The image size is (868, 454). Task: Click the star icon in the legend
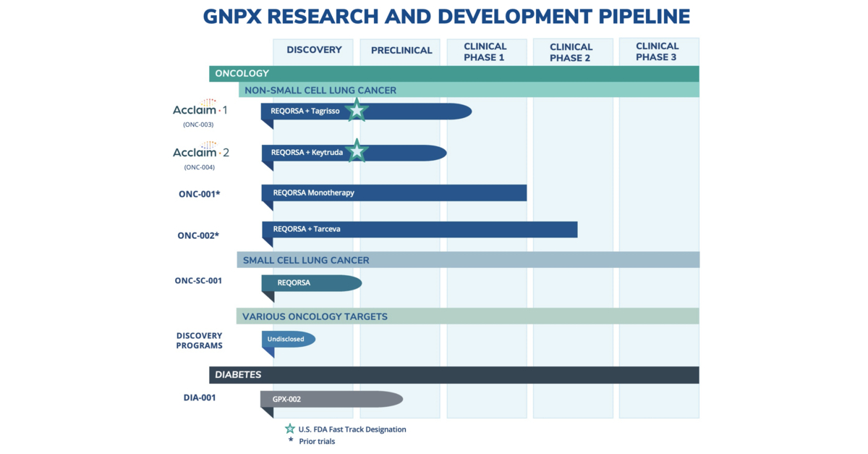tap(290, 429)
